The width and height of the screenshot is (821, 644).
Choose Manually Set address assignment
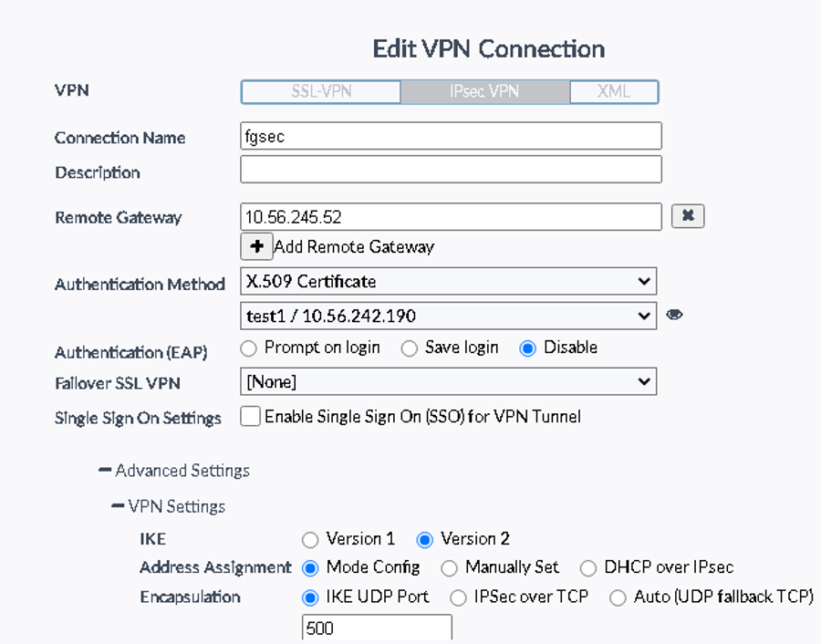tap(449, 568)
